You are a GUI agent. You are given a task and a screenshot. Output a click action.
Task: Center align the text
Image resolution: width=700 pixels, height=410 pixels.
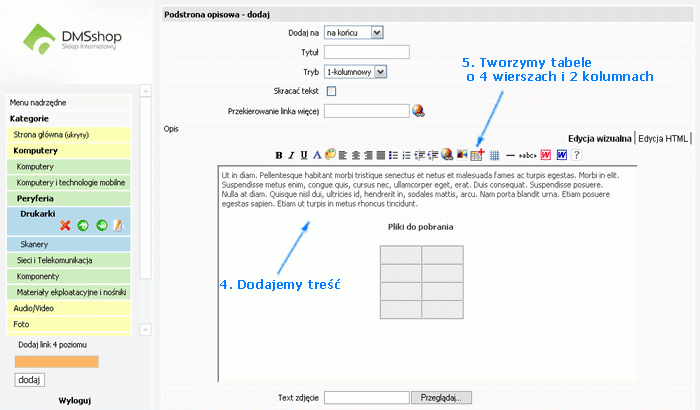click(355, 155)
